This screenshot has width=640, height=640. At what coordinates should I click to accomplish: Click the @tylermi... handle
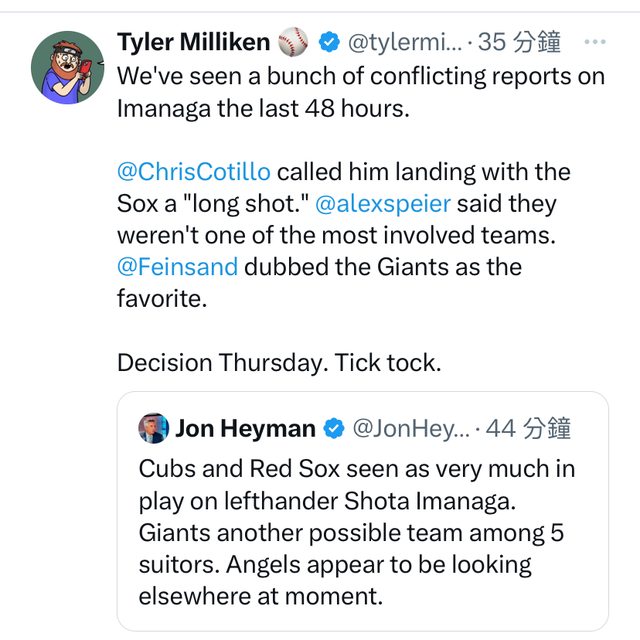(405, 43)
